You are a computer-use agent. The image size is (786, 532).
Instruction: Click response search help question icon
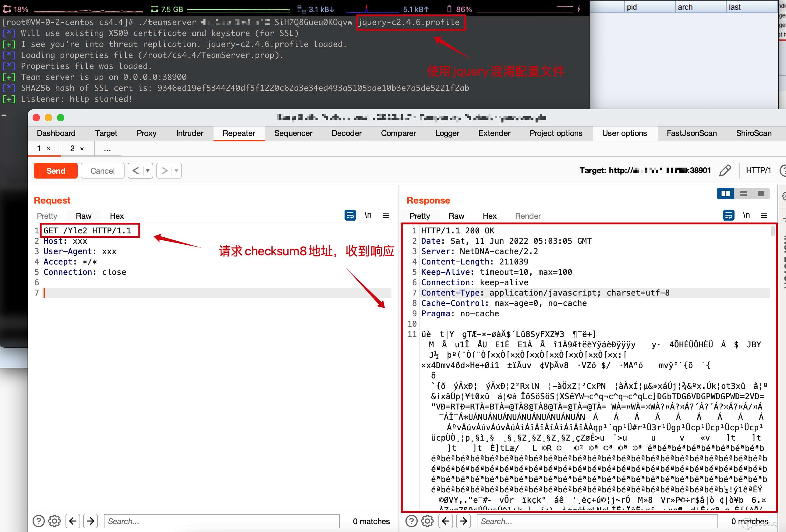pyautogui.click(x=411, y=521)
